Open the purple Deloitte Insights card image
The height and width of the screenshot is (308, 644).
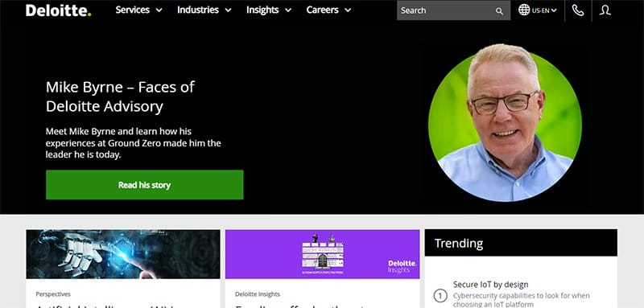323,254
